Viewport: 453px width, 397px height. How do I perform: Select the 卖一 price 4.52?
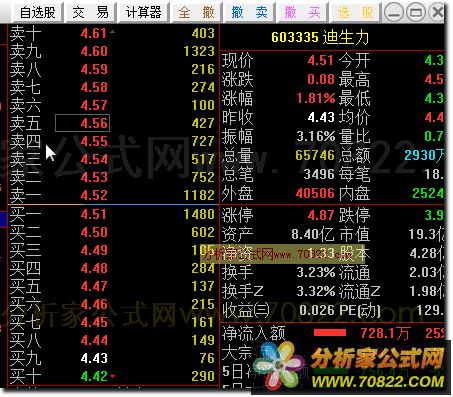tap(94, 195)
